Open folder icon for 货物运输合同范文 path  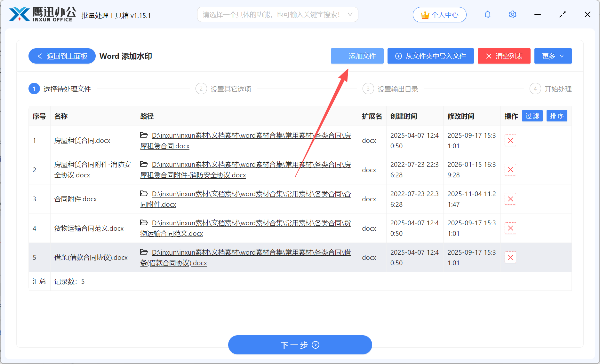(x=144, y=222)
